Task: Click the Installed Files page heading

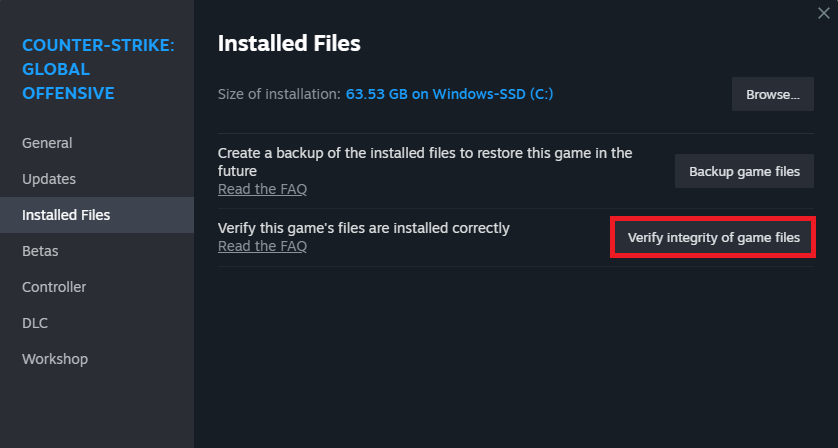Action: click(x=289, y=43)
